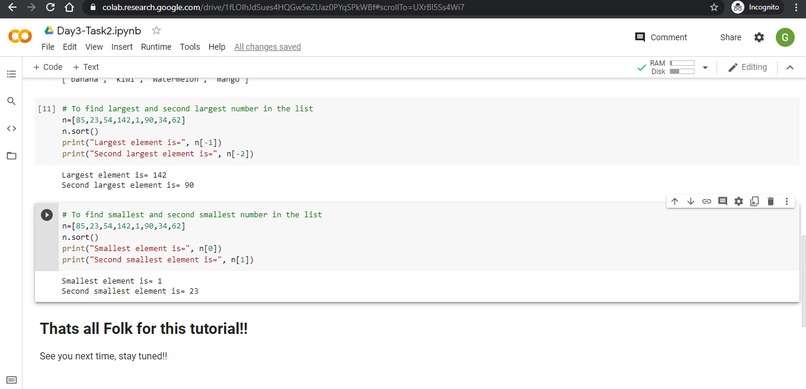Open the G account avatar
Screen dimensions: 806x389
pyautogui.click(x=785, y=37)
